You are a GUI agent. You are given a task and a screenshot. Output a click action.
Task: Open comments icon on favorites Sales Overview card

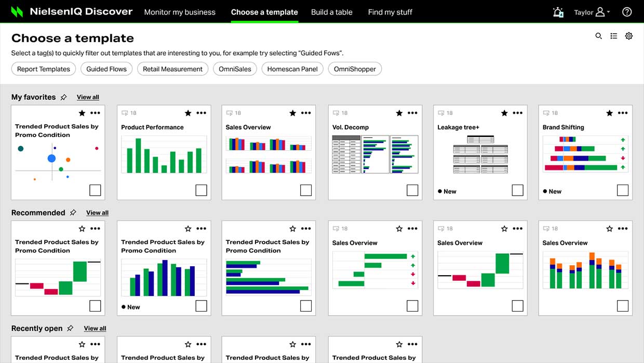pyautogui.click(x=229, y=113)
